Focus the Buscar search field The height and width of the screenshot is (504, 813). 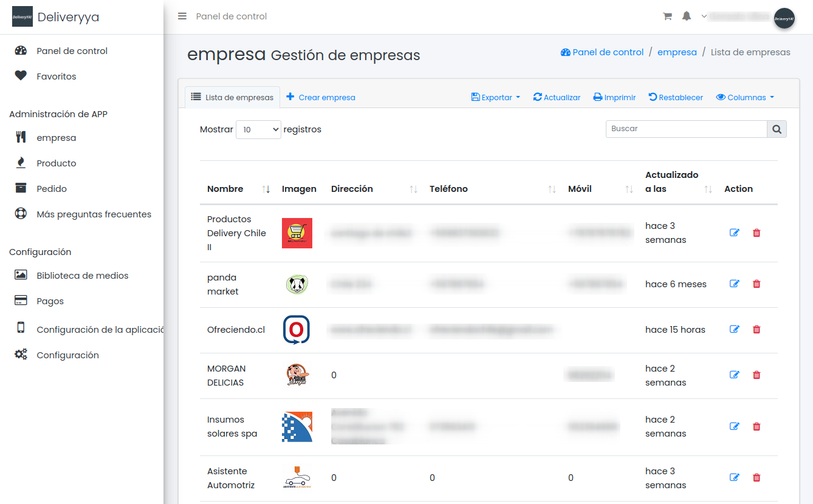686,129
